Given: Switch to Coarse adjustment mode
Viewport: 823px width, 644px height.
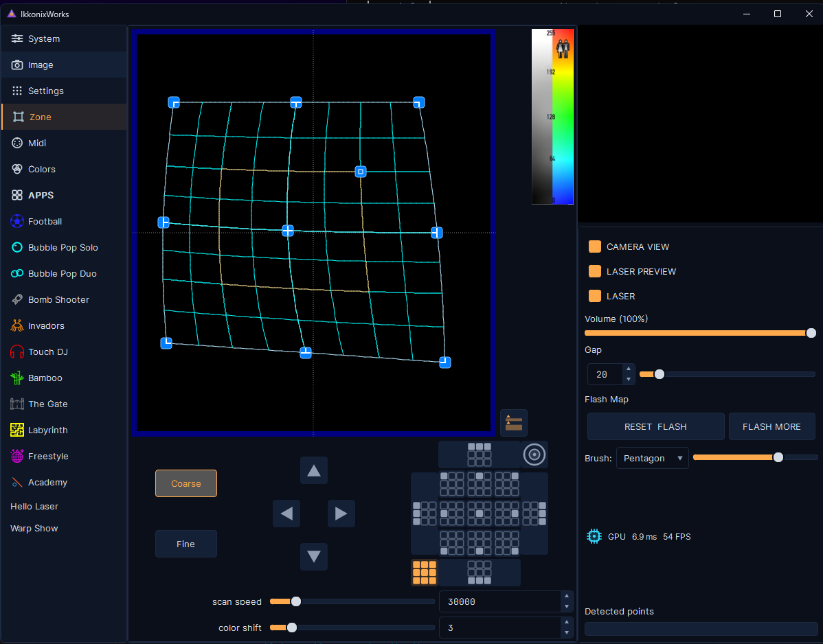Looking at the screenshot, I should 185,483.
